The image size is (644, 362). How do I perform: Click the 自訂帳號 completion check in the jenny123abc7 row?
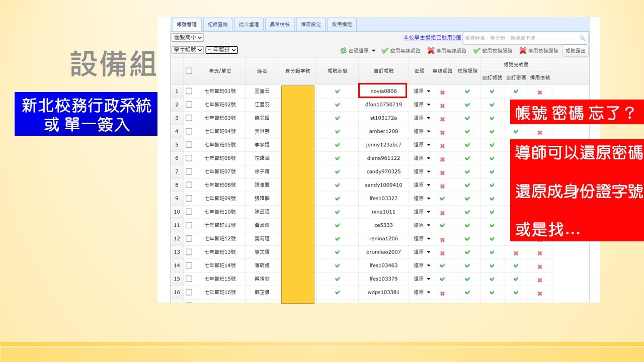pos(492,145)
